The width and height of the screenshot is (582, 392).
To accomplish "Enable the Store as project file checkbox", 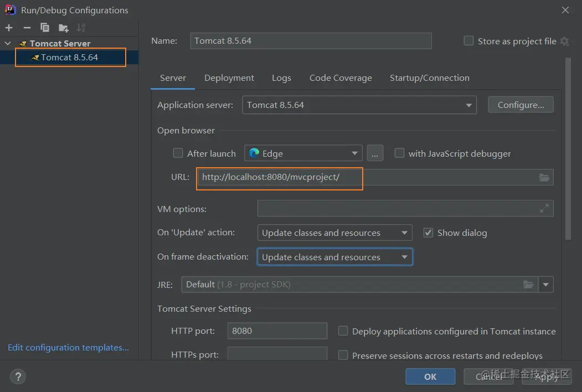I will tap(469, 41).
